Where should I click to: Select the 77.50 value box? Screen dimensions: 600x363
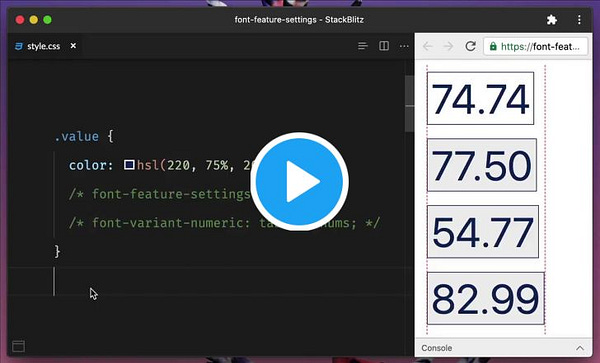482,165
